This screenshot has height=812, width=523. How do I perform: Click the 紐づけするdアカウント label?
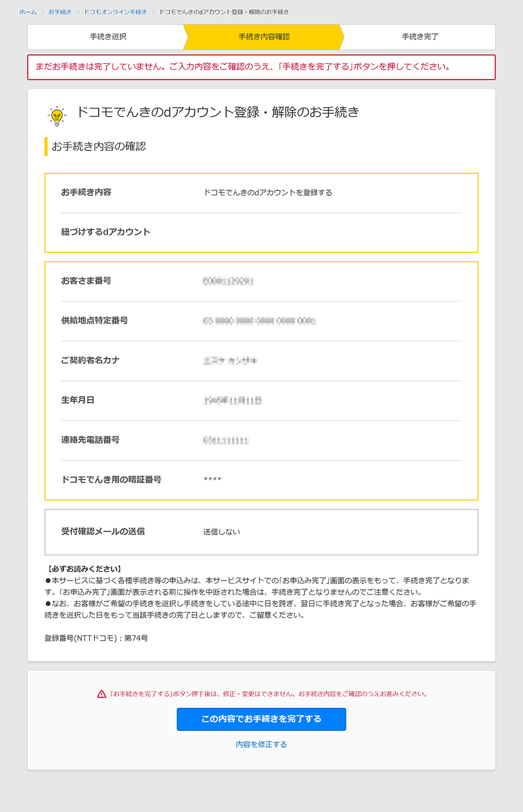click(x=106, y=232)
